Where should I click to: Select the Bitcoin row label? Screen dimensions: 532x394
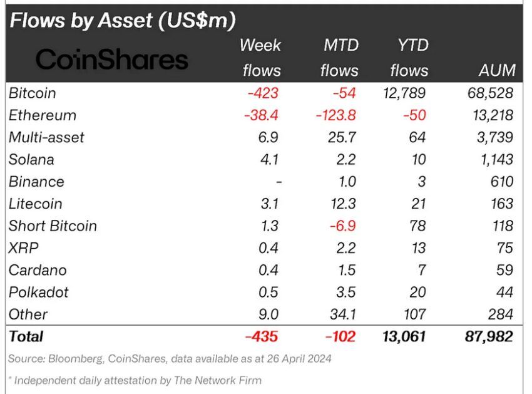coord(32,93)
